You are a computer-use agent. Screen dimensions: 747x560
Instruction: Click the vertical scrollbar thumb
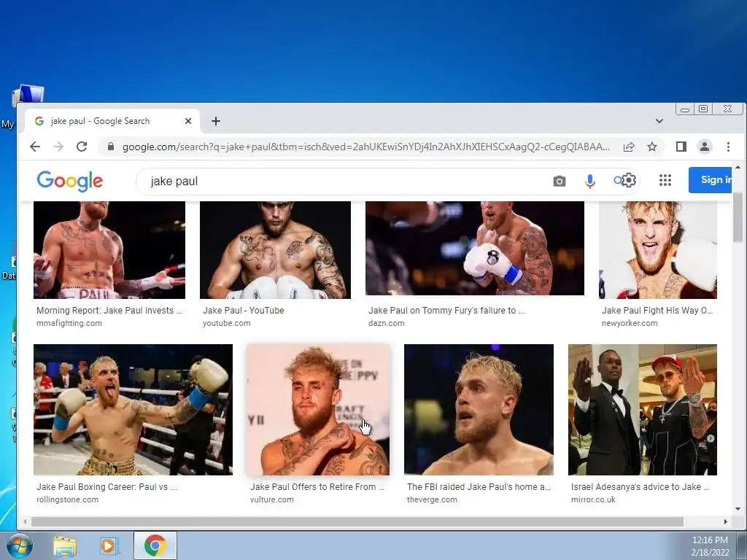pyautogui.click(x=738, y=217)
